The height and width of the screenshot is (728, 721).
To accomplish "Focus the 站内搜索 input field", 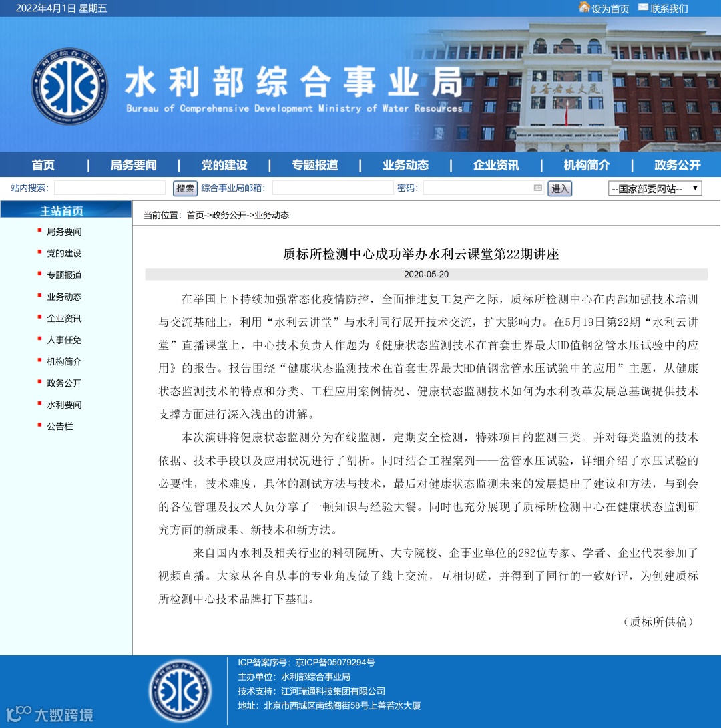I will click(x=109, y=188).
